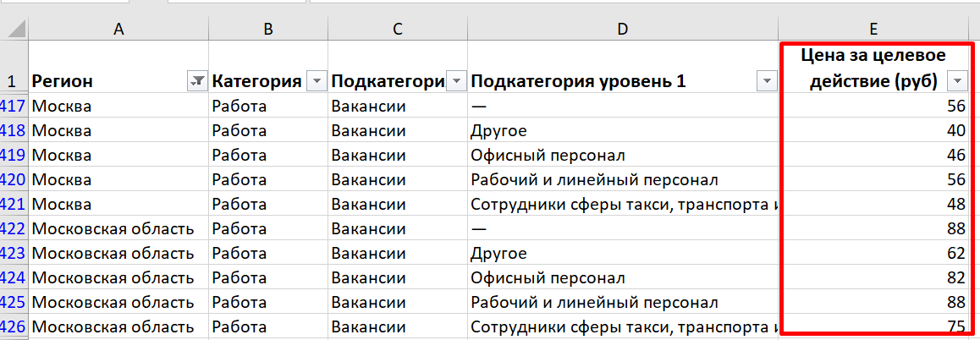
Task: Select column A header
Action: [118, 29]
